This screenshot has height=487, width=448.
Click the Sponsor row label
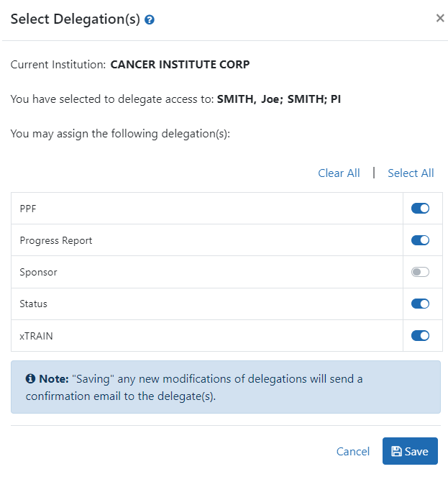tap(38, 272)
